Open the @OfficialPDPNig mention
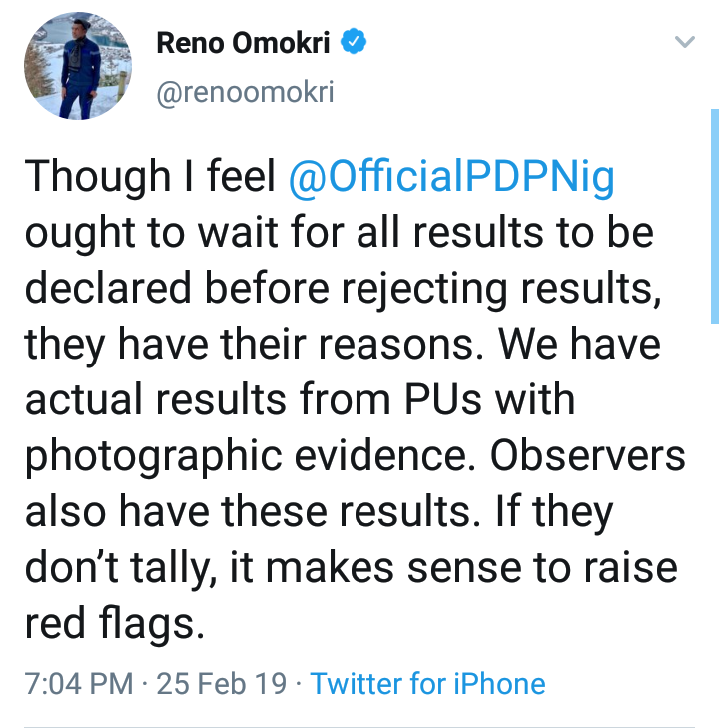This screenshot has width=719, height=728. pos(450,177)
